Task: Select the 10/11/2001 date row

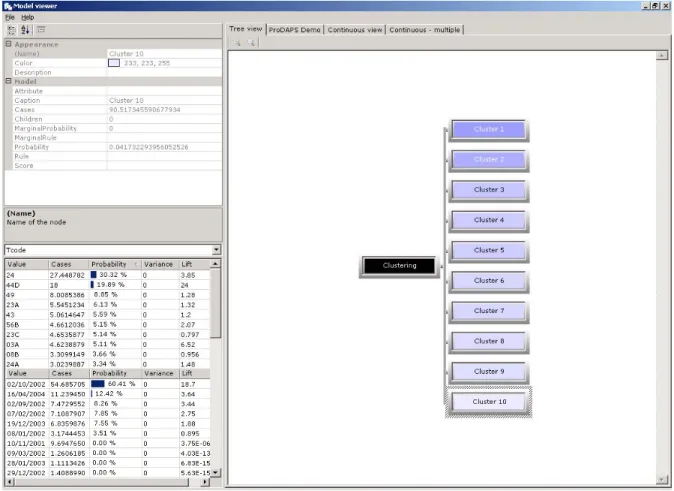Action: coord(107,443)
